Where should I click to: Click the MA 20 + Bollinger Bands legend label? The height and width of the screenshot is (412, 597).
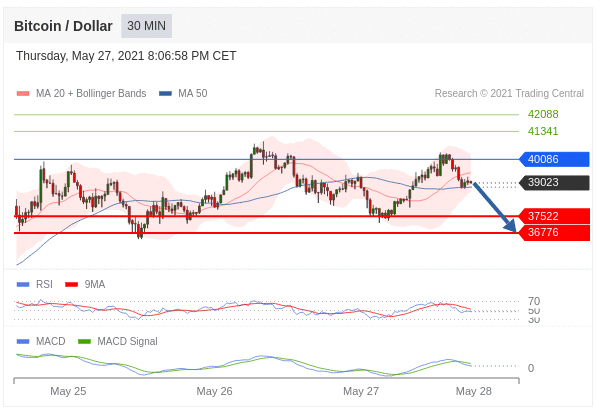tap(91, 93)
